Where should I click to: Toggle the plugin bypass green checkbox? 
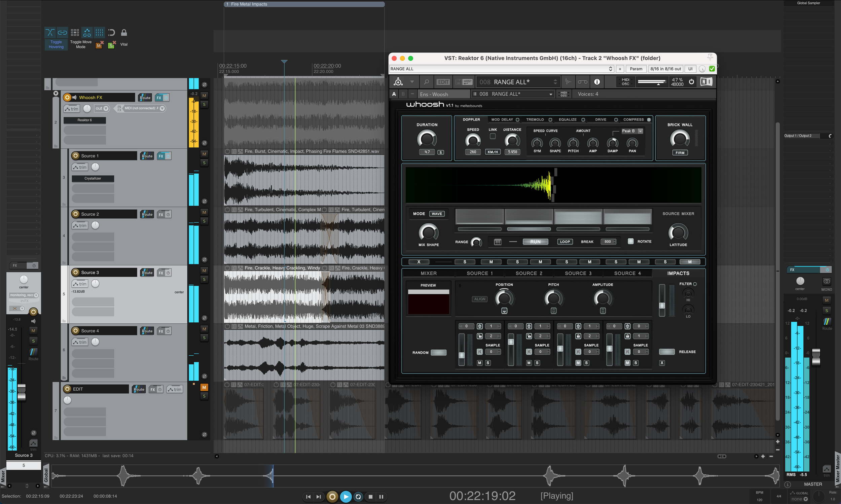click(712, 69)
